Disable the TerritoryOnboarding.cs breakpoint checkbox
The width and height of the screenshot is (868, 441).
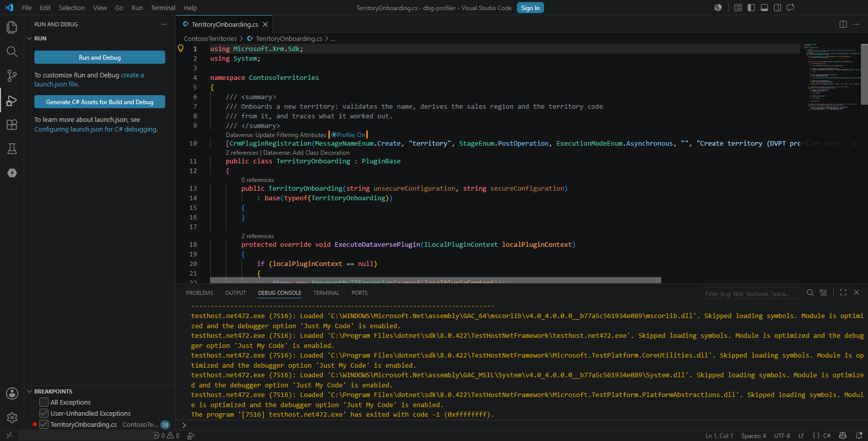point(44,424)
